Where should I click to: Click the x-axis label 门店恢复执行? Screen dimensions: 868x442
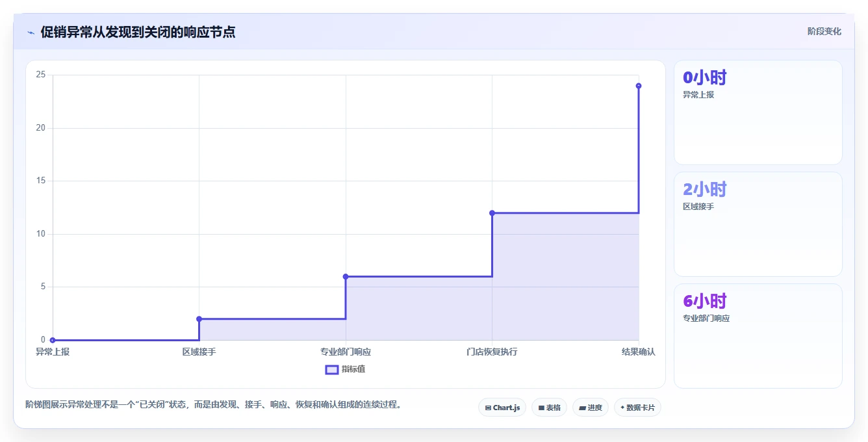point(492,352)
